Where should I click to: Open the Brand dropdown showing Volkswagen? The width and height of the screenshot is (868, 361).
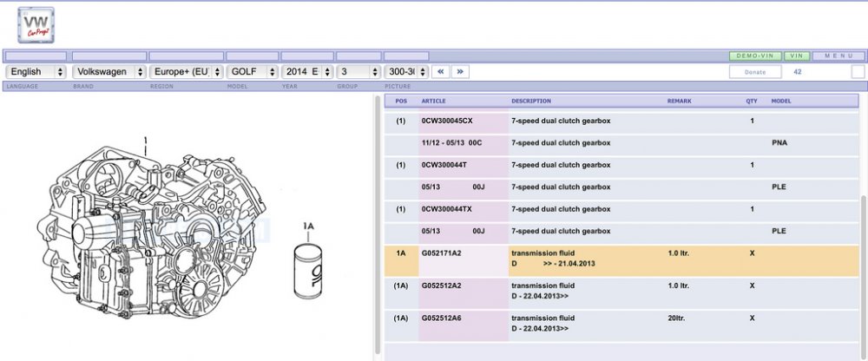pos(109,71)
